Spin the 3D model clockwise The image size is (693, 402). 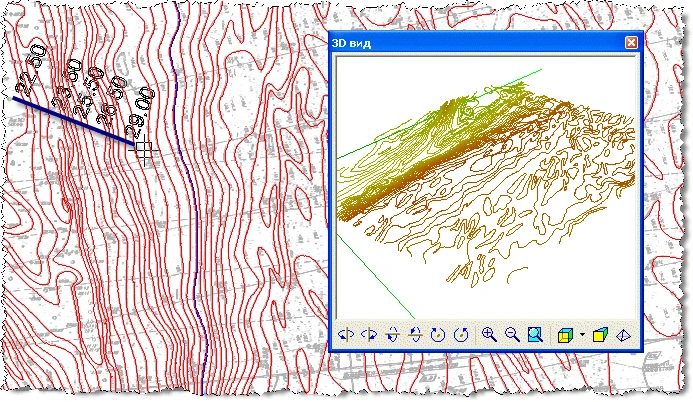pyautogui.click(x=438, y=335)
